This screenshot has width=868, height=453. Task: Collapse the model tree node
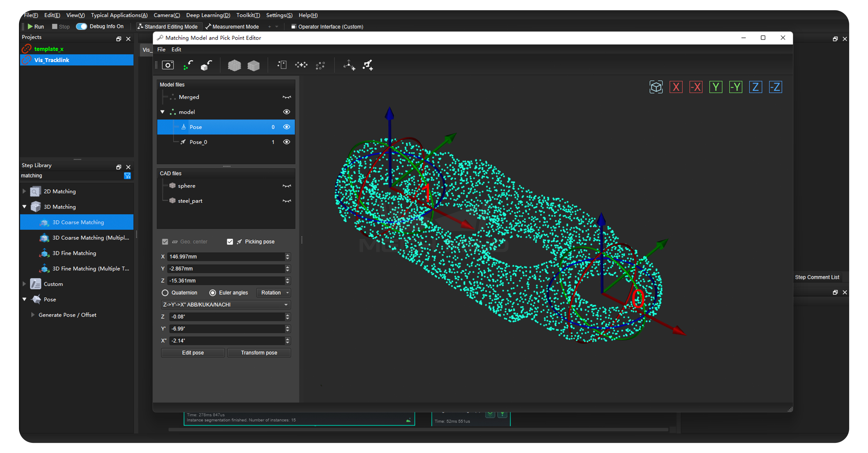[162, 112]
